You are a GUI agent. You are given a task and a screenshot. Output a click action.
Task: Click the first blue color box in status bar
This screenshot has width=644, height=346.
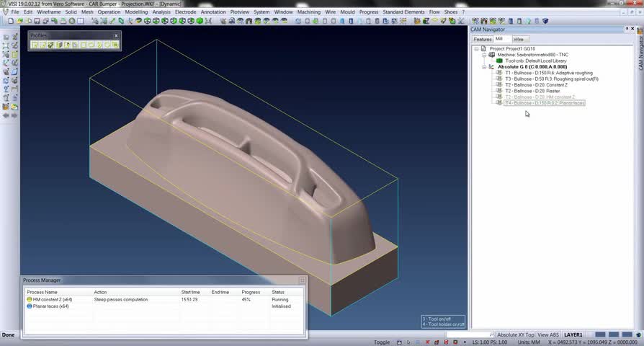pos(600,335)
